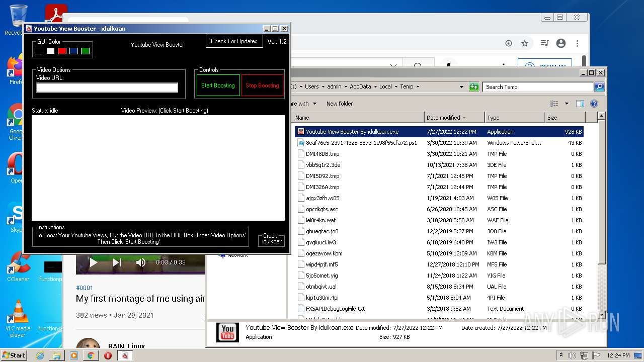
Task: Click the #0001 hashtag link
Action: pos(85,288)
